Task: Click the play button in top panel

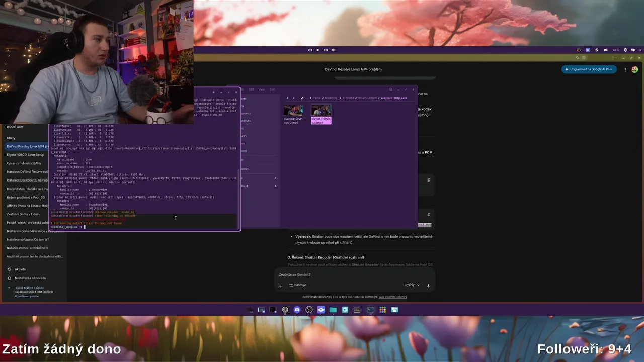Action: point(318,50)
